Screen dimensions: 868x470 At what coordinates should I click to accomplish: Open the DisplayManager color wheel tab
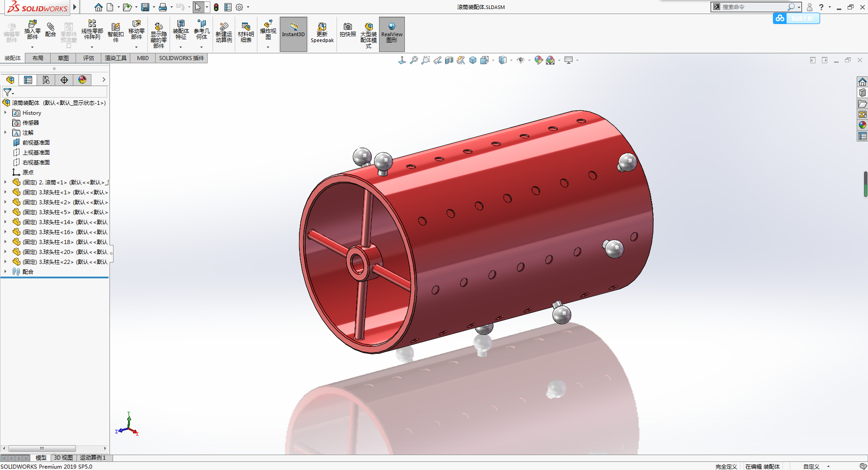point(82,80)
